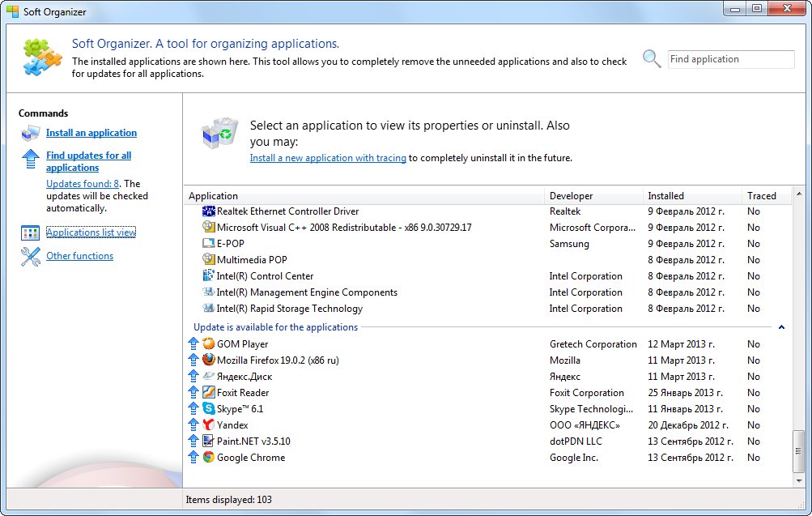812x516 pixels.
Task: Click the Soft Organizer puzzle logo
Action: (42, 57)
